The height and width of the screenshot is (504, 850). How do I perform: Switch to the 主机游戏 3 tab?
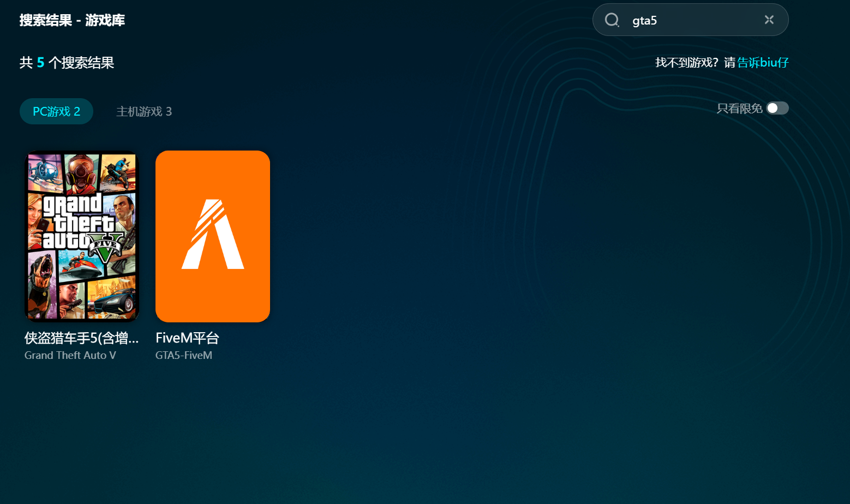click(x=144, y=111)
